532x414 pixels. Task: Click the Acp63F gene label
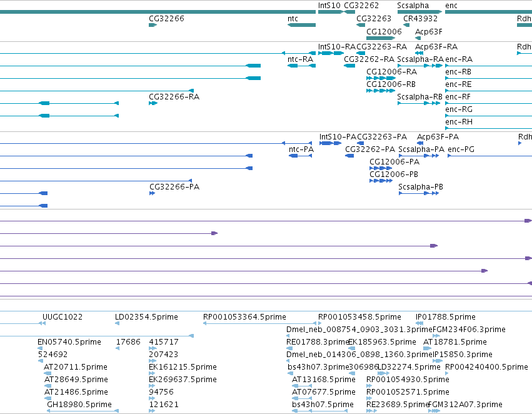429,31
